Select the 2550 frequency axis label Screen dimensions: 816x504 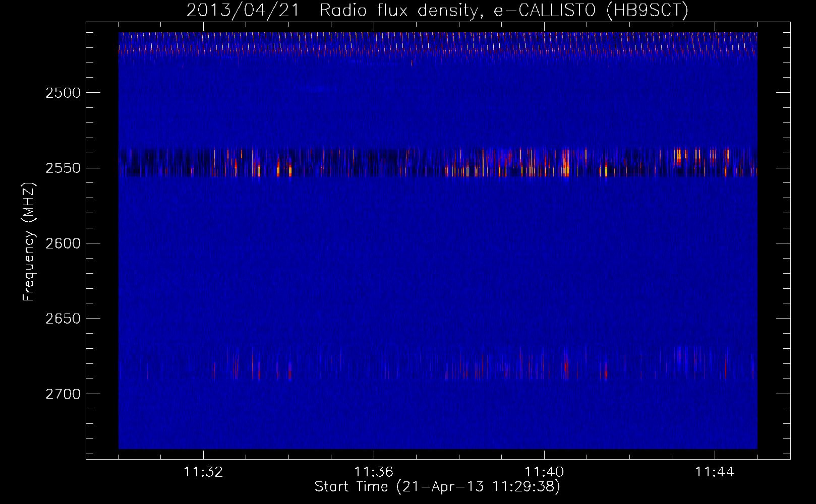click(63, 168)
